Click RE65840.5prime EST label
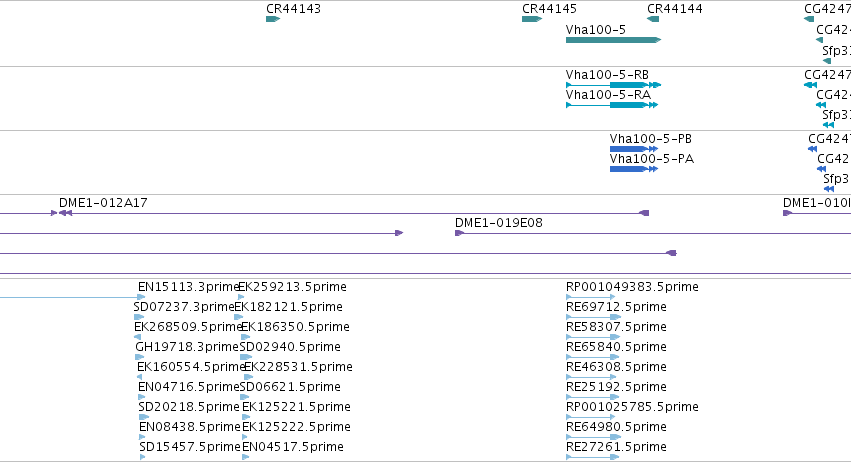Image resolution: width=851 pixels, height=462 pixels. coord(616,347)
